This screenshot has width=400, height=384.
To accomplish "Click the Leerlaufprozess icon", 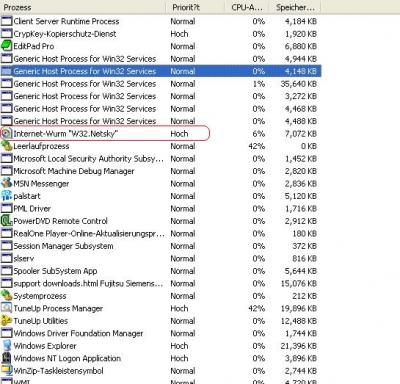I will [x=6, y=146].
